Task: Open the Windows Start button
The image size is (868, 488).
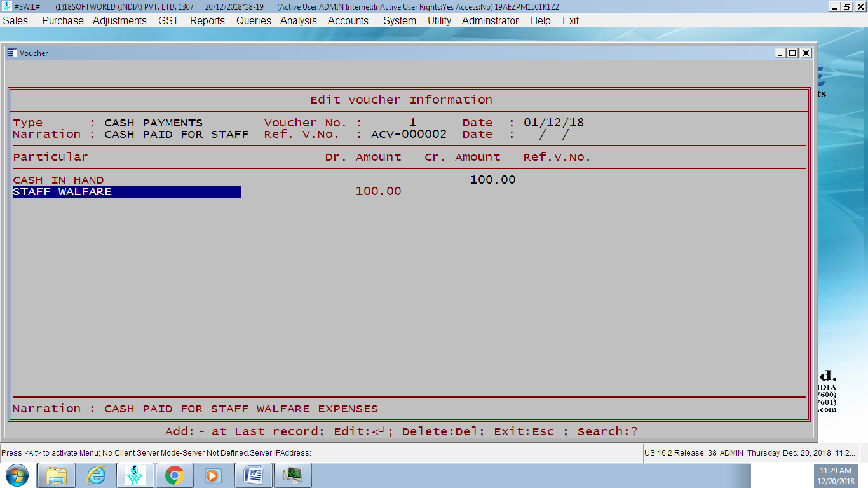Action: pos(17,475)
